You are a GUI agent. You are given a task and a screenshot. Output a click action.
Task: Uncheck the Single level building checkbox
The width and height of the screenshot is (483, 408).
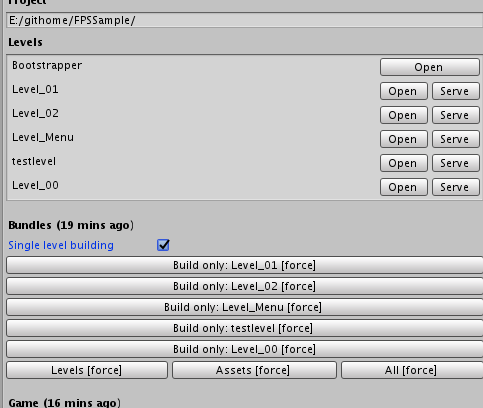point(163,245)
